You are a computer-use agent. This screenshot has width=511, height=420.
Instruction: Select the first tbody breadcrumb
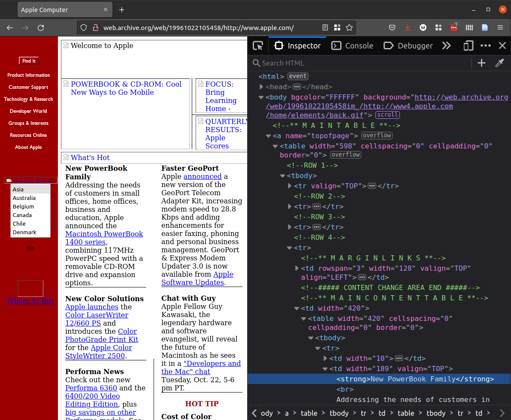[x=339, y=413]
